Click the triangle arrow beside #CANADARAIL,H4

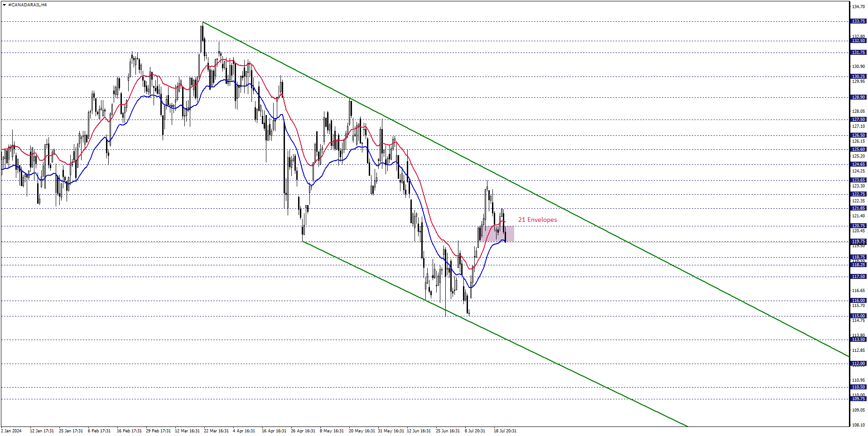(x=4, y=5)
